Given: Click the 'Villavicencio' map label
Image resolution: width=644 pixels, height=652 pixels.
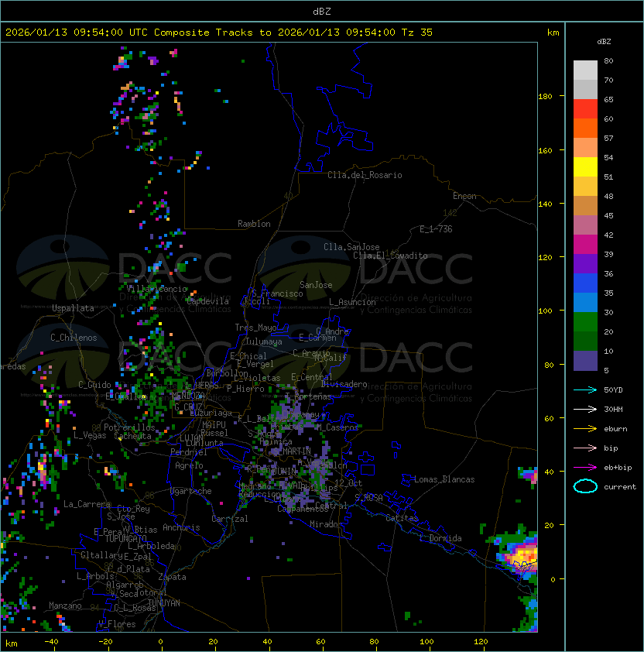Looking at the screenshot, I should tap(156, 289).
